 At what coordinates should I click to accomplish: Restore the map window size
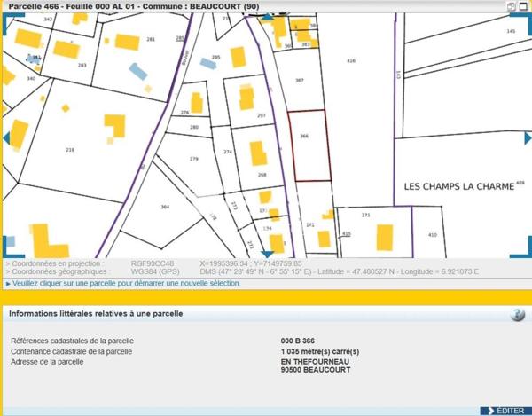512,6
